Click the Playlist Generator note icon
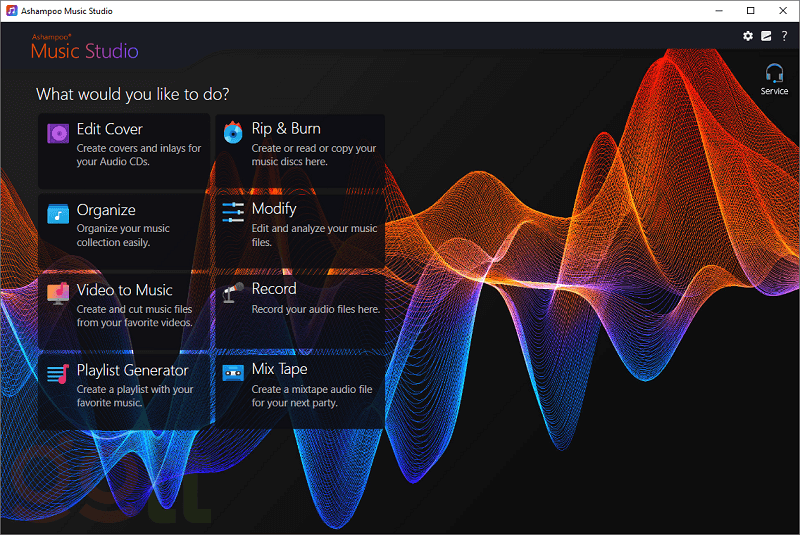The image size is (800, 535). [x=59, y=373]
